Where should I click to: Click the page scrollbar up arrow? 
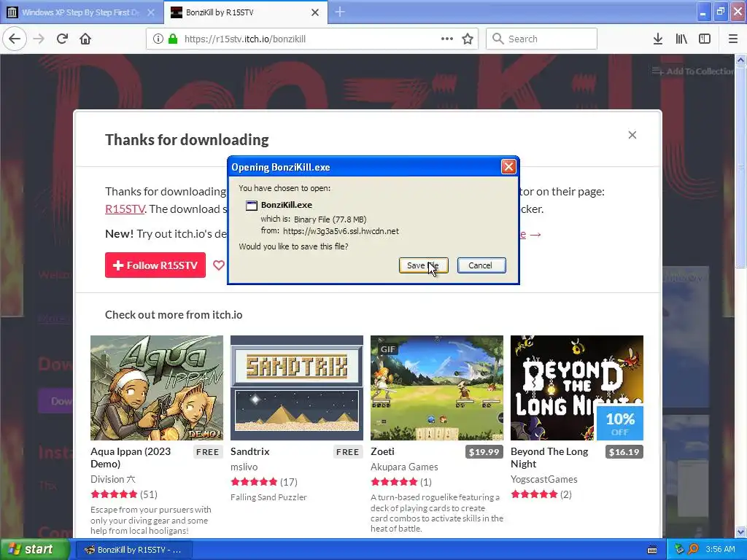tap(741, 60)
